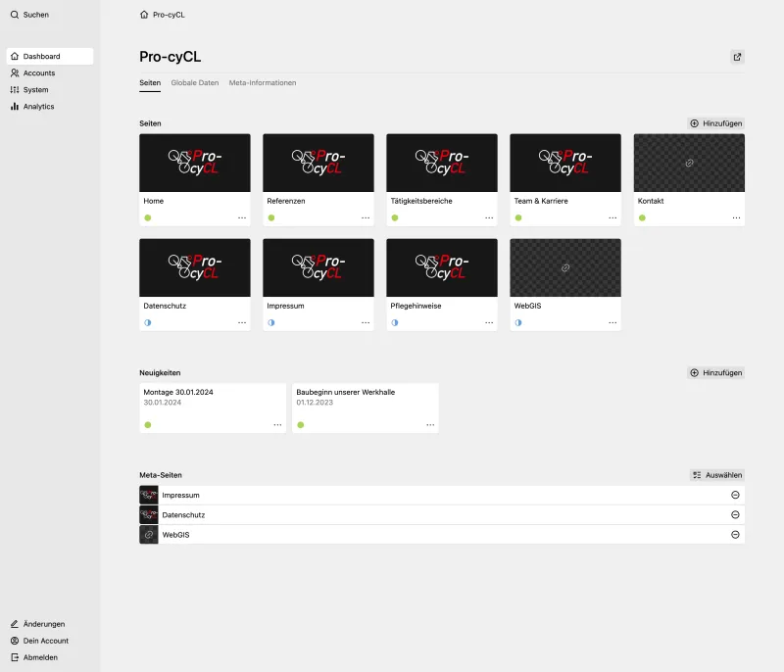Click the Dein Account icon

[x=14, y=641]
